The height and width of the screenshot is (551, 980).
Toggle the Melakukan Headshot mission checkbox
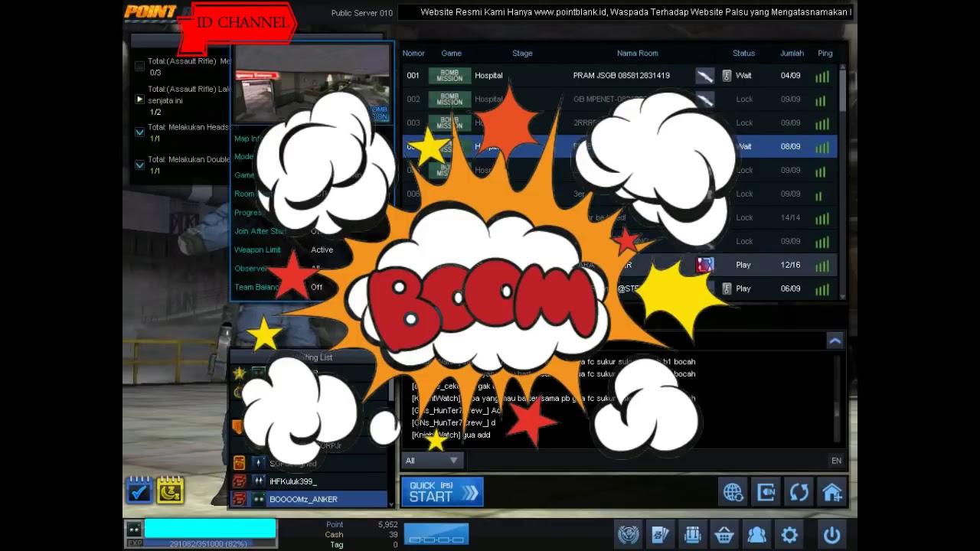click(139, 132)
